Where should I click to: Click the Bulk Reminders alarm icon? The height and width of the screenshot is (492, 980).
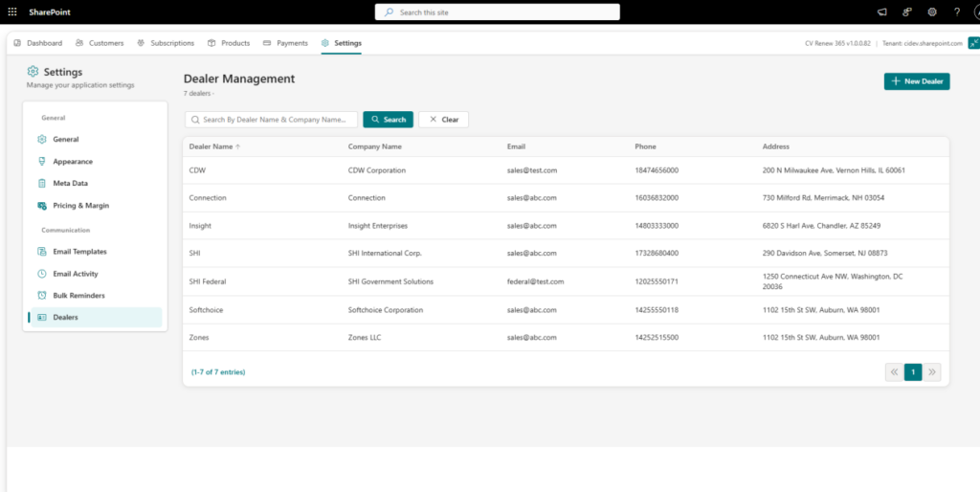tap(42, 295)
